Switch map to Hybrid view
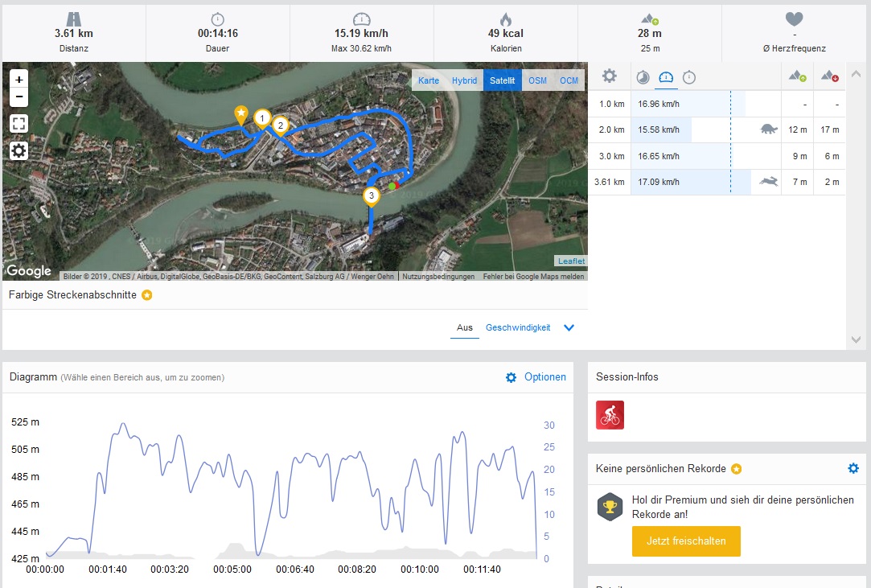The image size is (871, 588). click(464, 80)
